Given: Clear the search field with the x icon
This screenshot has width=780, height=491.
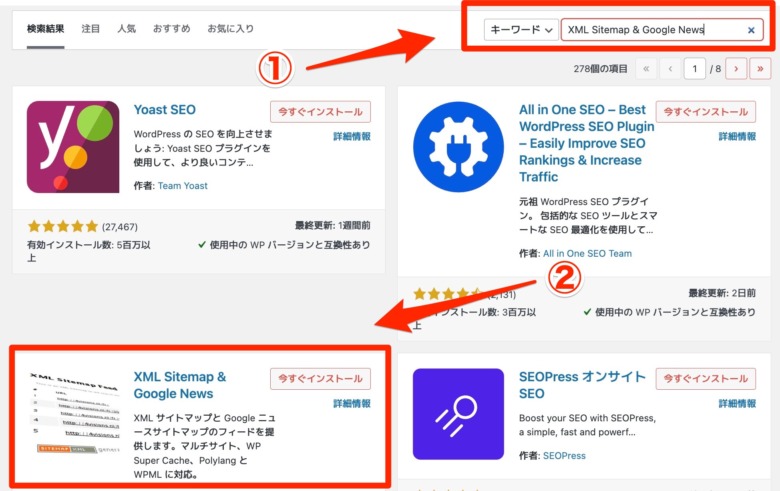Looking at the screenshot, I should (x=751, y=30).
